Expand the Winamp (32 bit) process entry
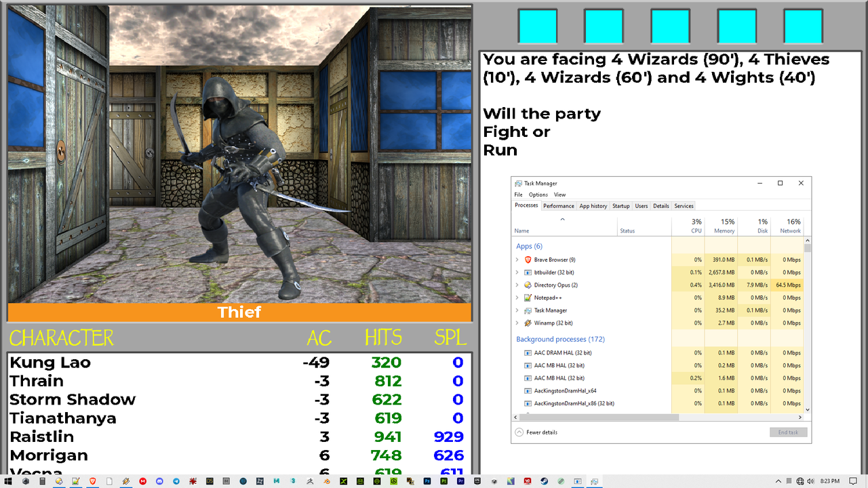 pos(517,323)
